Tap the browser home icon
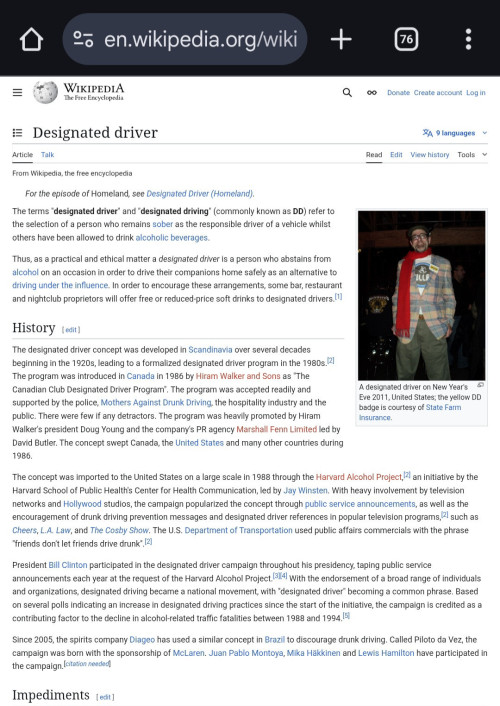Viewport: 500px width, 706px height. (32, 39)
